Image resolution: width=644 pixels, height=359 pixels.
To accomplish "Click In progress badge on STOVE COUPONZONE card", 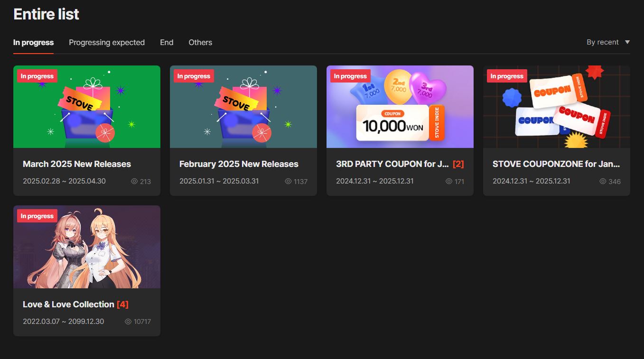I will point(507,76).
